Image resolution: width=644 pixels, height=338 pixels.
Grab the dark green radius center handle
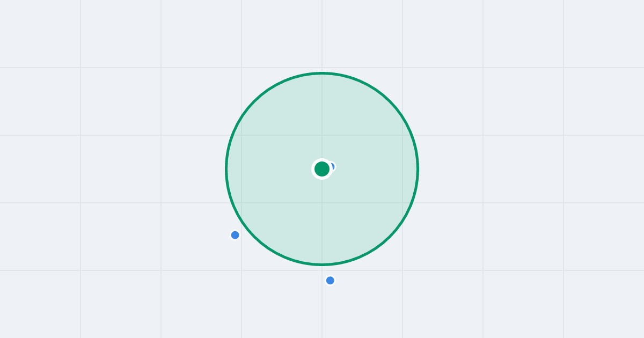point(322,169)
